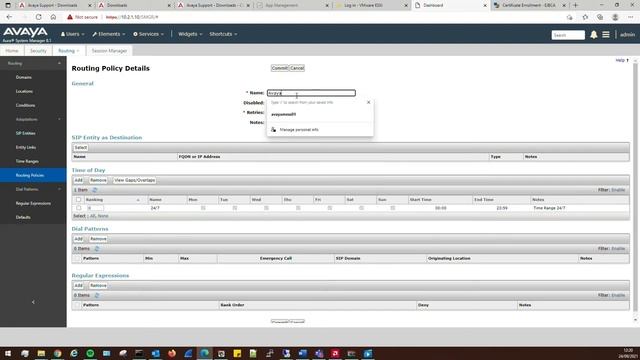Expand the Routing tab dropdown arrow
Screen dimensions: 640x360
[78, 51]
